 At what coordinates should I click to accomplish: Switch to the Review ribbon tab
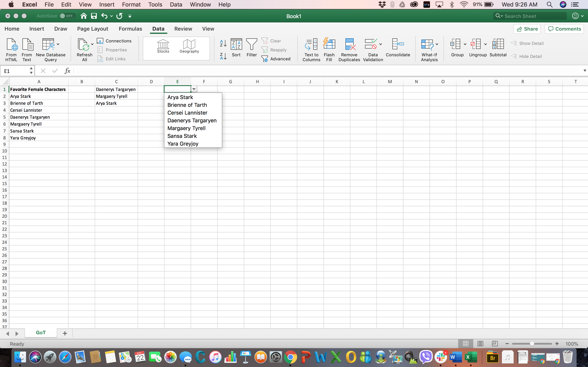coord(183,29)
